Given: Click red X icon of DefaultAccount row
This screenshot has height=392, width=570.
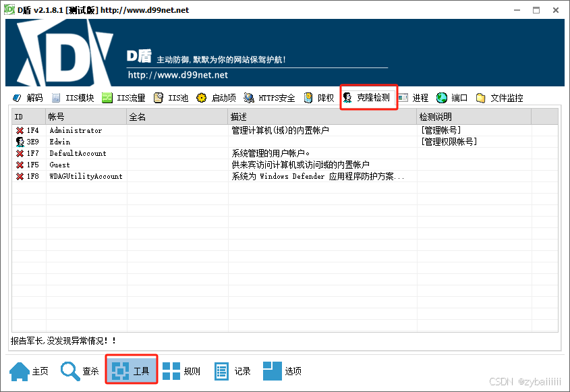Looking at the screenshot, I should (x=20, y=153).
